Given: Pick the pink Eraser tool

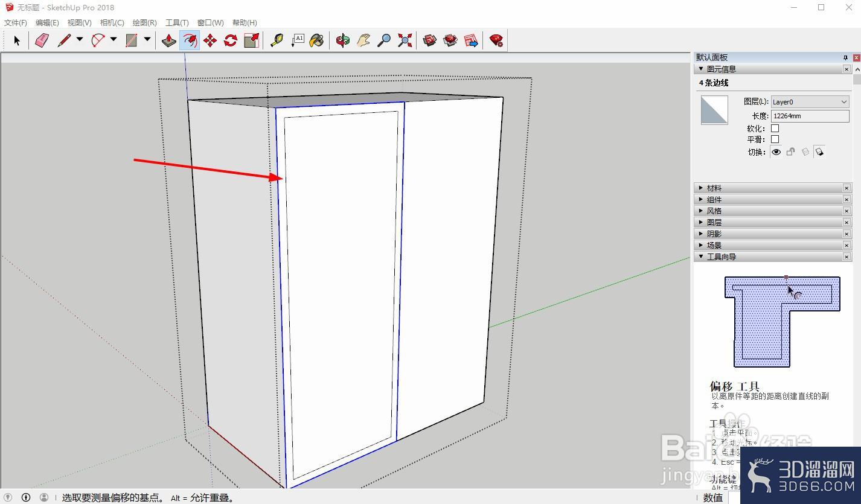Looking at the screenshot, I should 42,40.
